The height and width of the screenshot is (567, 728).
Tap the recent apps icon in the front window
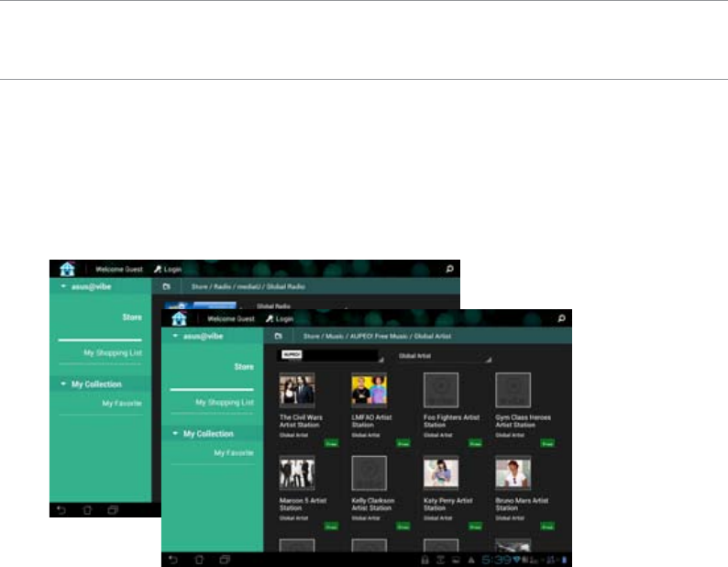point(225,560)
